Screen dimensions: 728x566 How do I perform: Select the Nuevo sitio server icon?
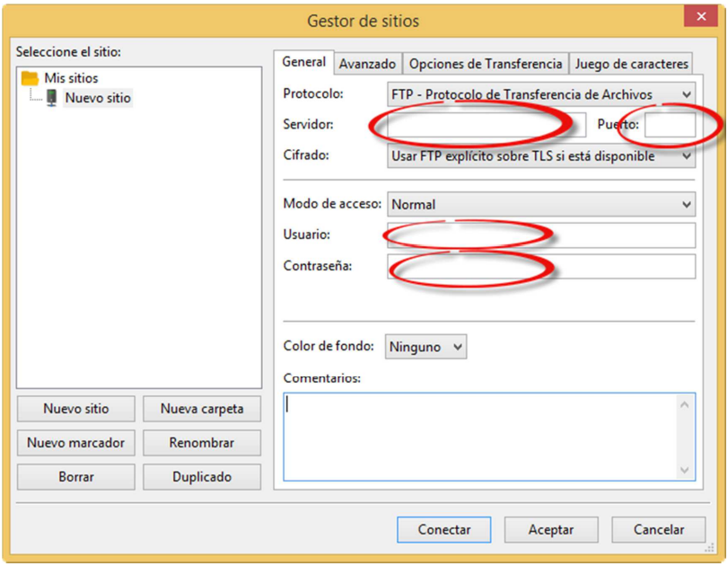(x=52, y=98)
